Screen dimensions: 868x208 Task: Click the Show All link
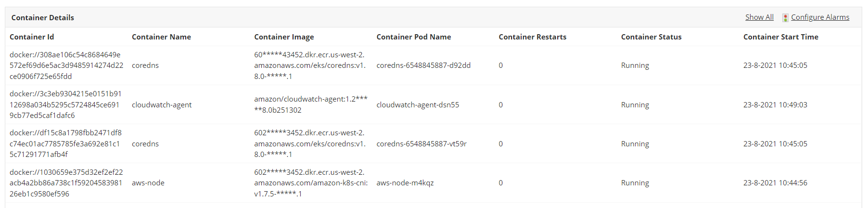pos(759,17)
